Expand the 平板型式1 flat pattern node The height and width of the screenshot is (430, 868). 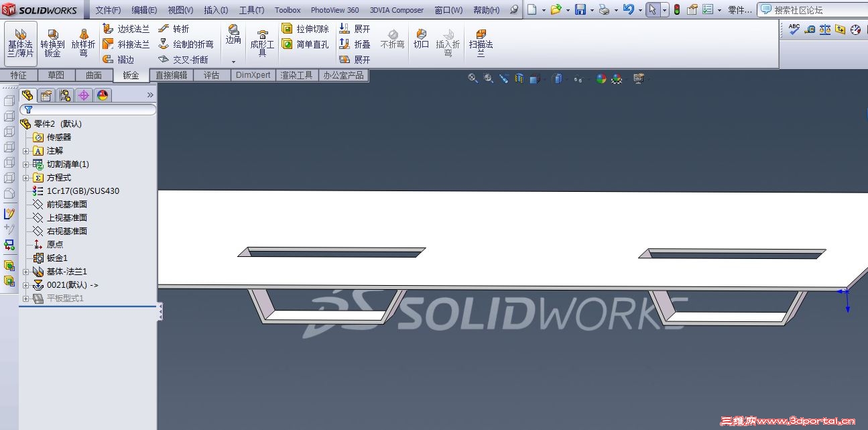click(x=26, y=299)
